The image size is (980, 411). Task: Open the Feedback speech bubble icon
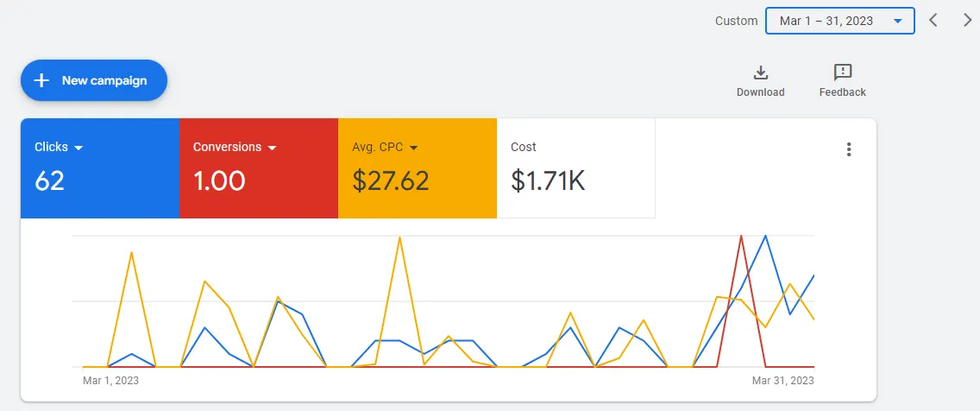[x=843, y=73]
